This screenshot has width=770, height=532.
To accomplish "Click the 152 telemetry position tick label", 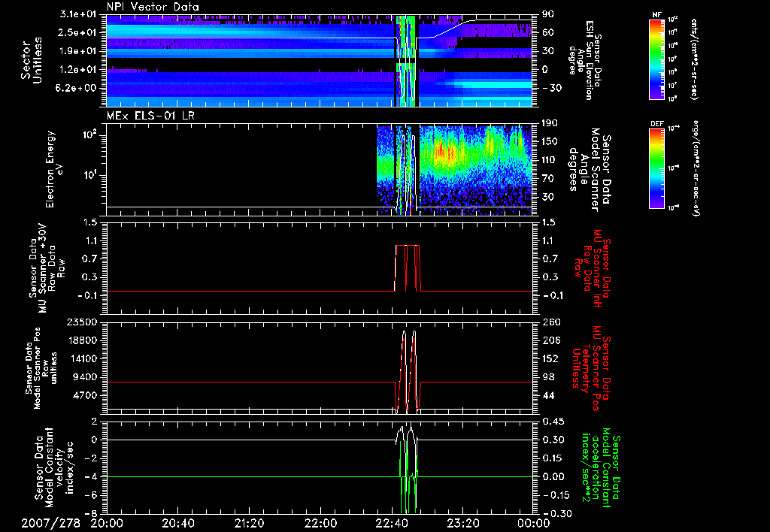I will 550,358.
